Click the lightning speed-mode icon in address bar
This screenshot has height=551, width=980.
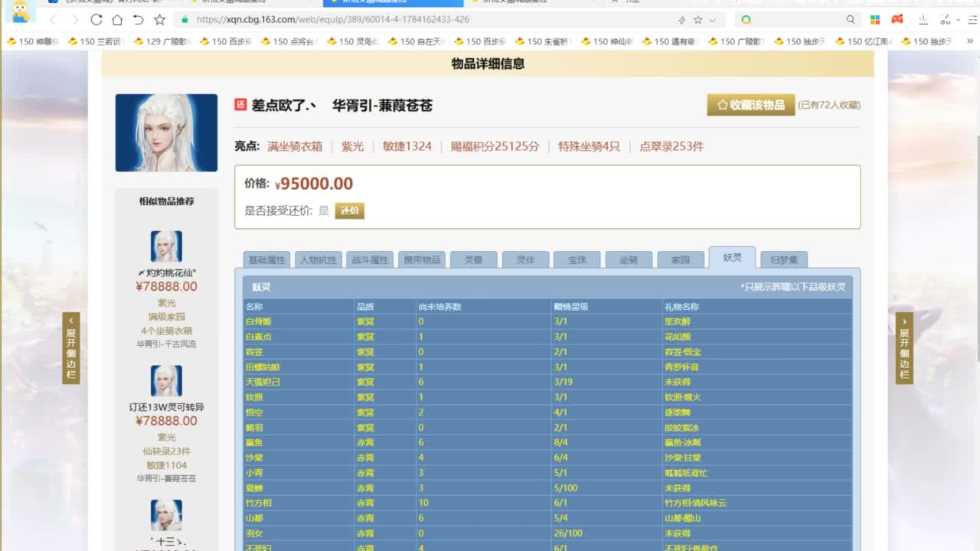(x=681, y=20)
